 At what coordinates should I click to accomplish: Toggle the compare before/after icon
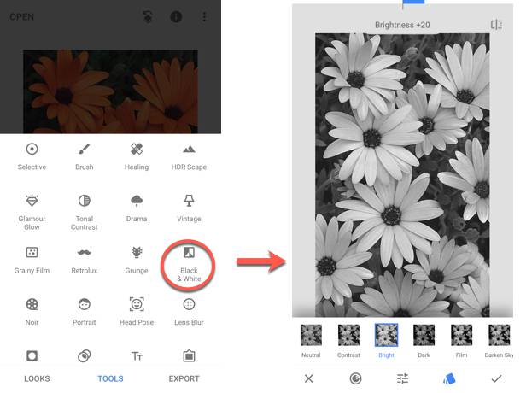496,25
